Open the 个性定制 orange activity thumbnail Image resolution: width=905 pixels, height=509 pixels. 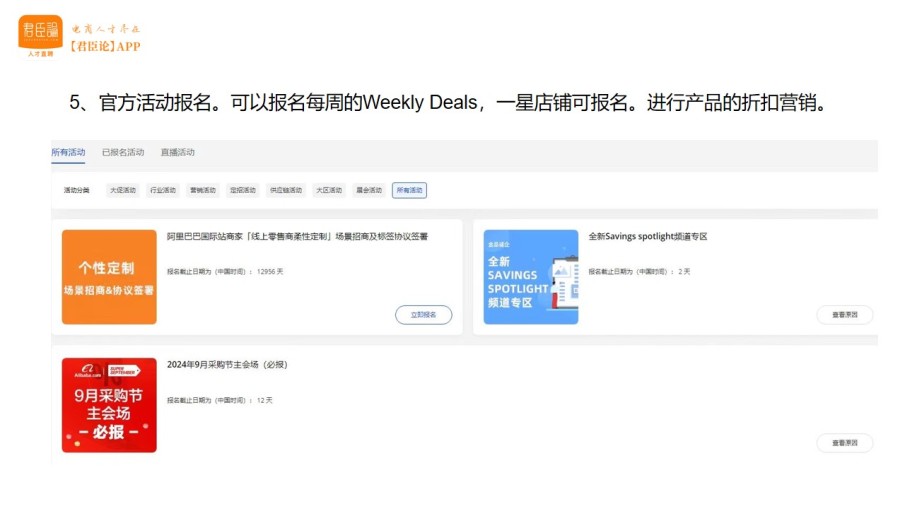click(x=109, y=277)
